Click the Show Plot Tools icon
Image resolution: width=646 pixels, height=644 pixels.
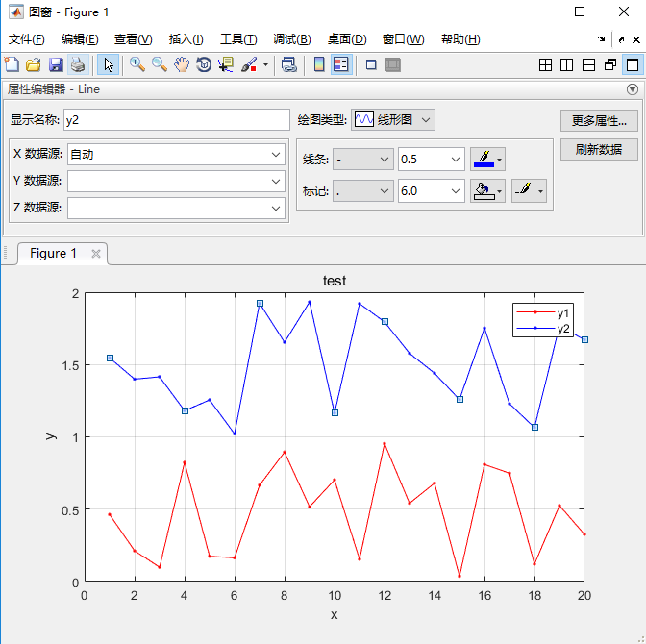click(x=393, y=64)
